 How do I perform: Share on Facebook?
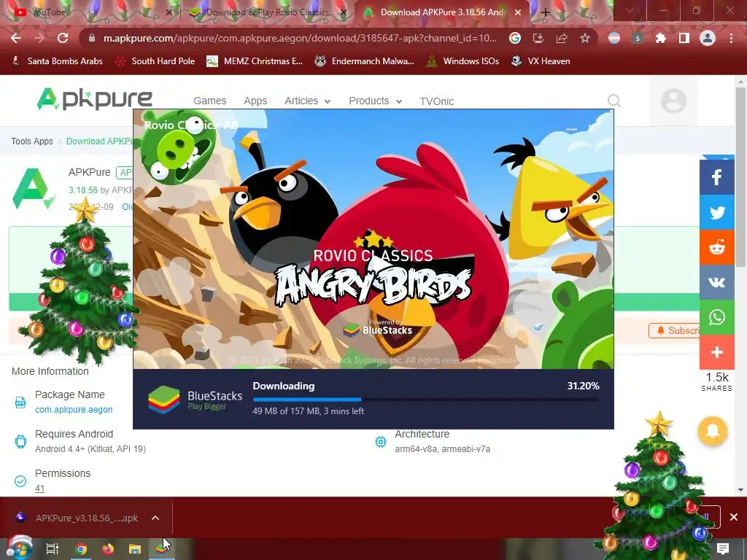coord(716,178)
